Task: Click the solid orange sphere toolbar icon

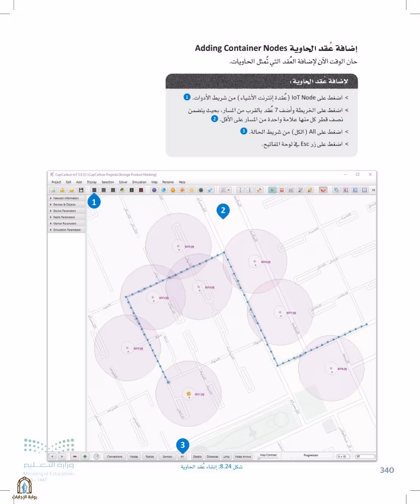Action: (x=173, y=190)
